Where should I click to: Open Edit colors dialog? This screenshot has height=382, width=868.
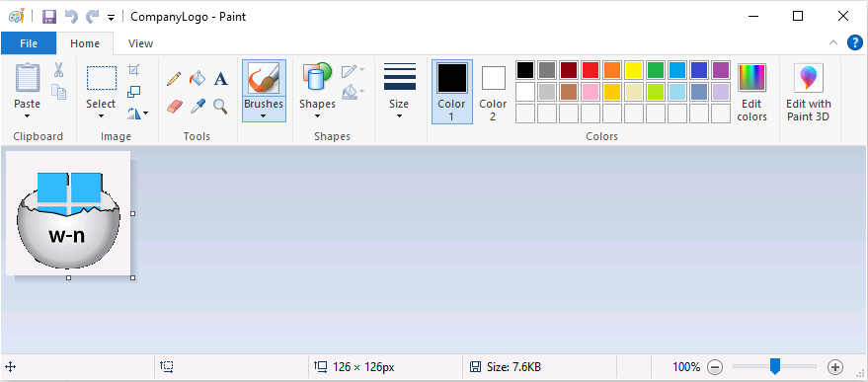751,92
